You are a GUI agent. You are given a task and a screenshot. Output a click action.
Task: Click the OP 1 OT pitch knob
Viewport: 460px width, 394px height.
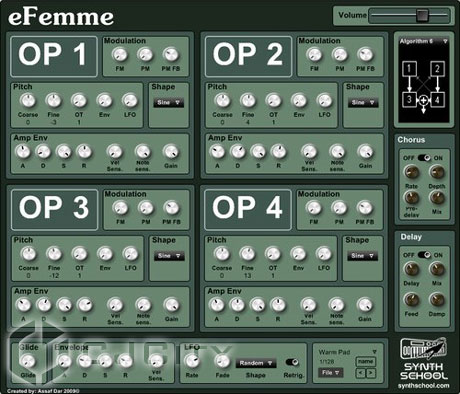(x=79, y=100)
